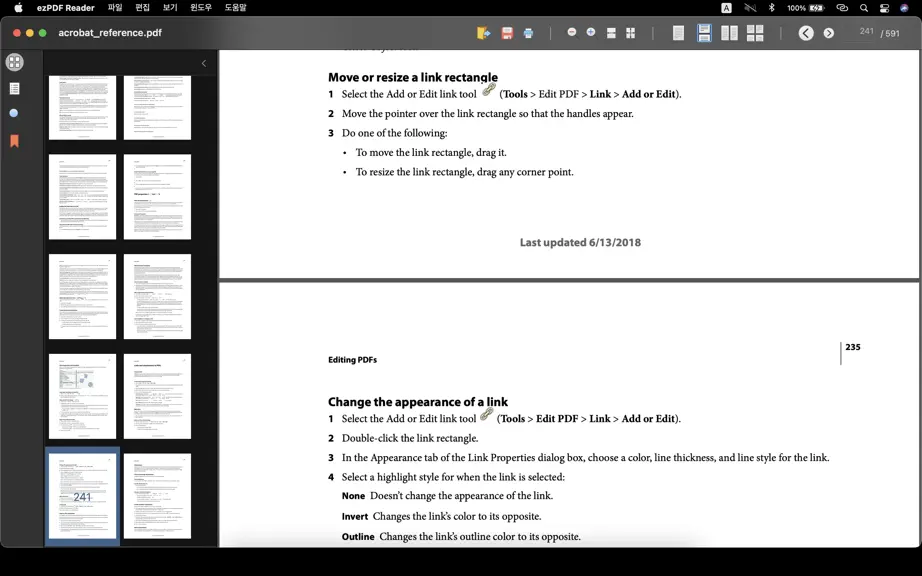Viewport: 922px width, 576px height.
Task: Open the 편집 menu
Action: click(142, 8)
